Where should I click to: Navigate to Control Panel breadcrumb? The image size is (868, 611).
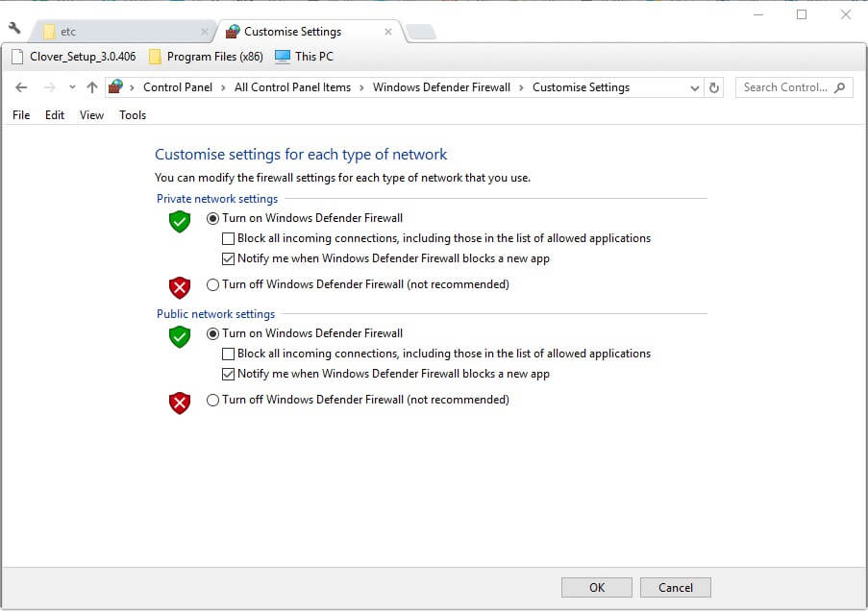coord(178,87)
